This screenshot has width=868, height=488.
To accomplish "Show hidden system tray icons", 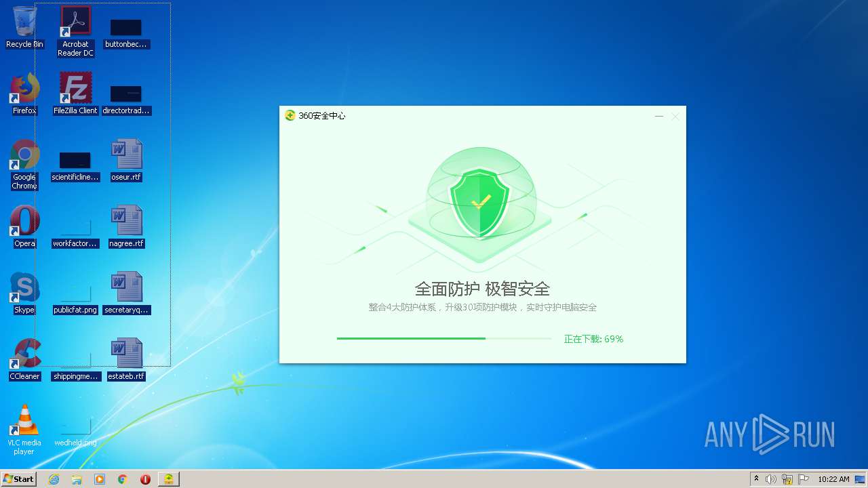I will coord(756,479).
